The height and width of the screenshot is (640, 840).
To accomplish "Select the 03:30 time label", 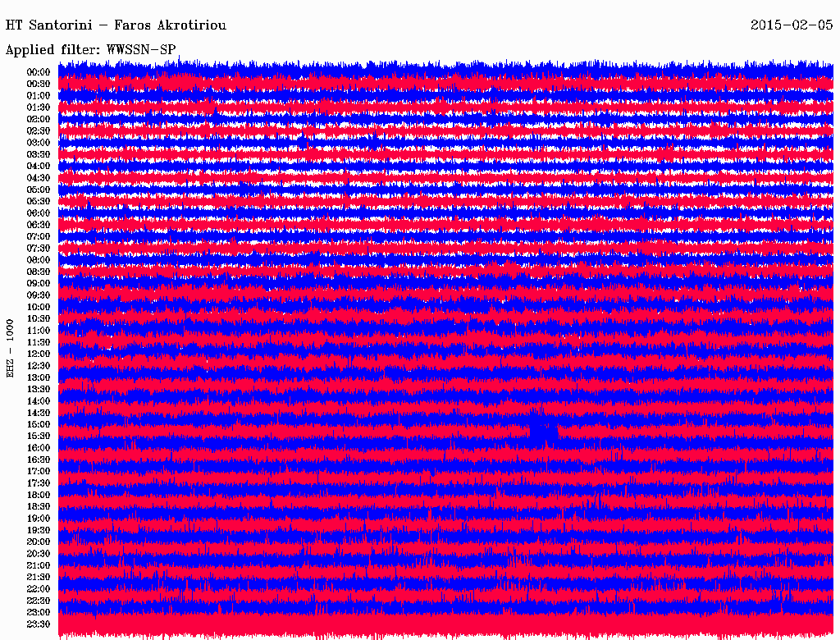I will point(38,154).
